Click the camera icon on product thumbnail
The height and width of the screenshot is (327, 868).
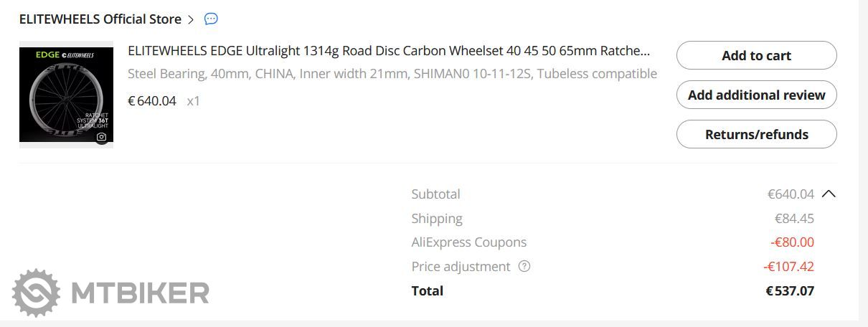tap(102, 136)
